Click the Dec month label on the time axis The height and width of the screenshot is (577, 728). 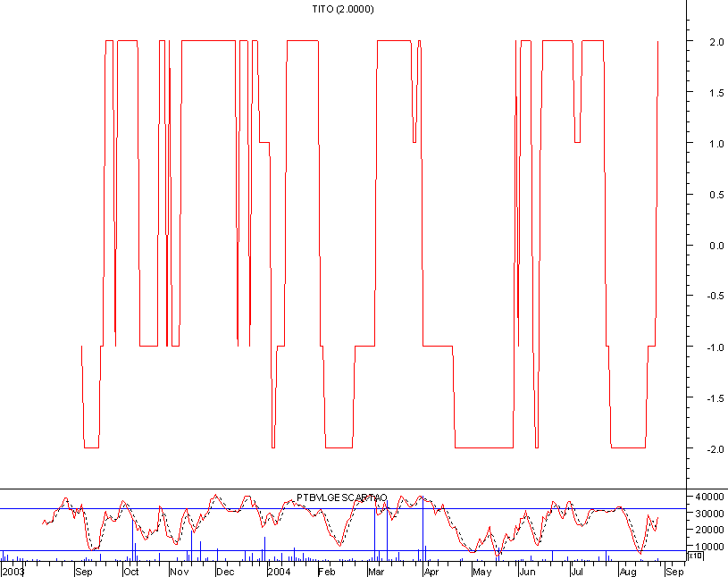[x=225, y=572]
